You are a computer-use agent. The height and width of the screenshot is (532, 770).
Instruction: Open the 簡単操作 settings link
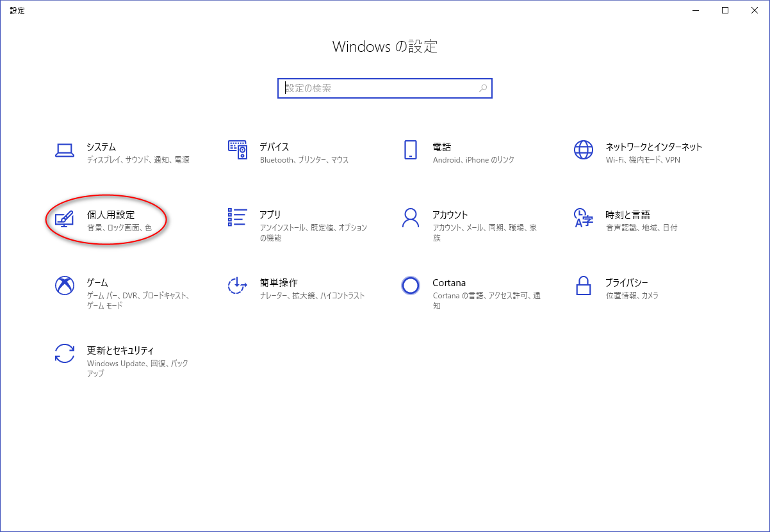point(279,283)
